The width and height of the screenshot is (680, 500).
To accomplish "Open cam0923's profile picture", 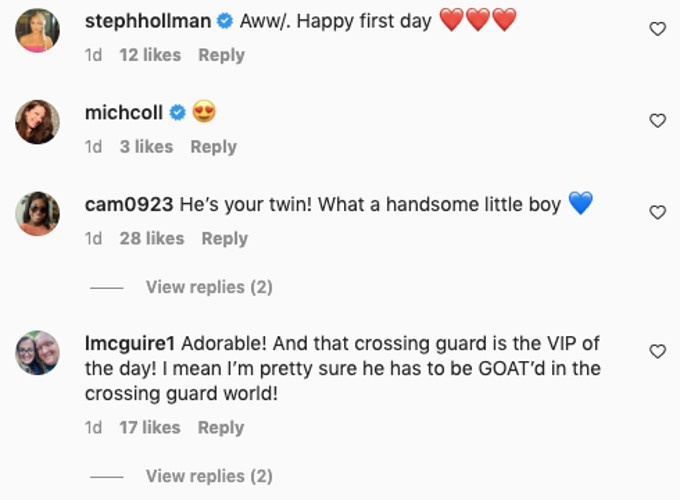I will click(x=37, y=214).
